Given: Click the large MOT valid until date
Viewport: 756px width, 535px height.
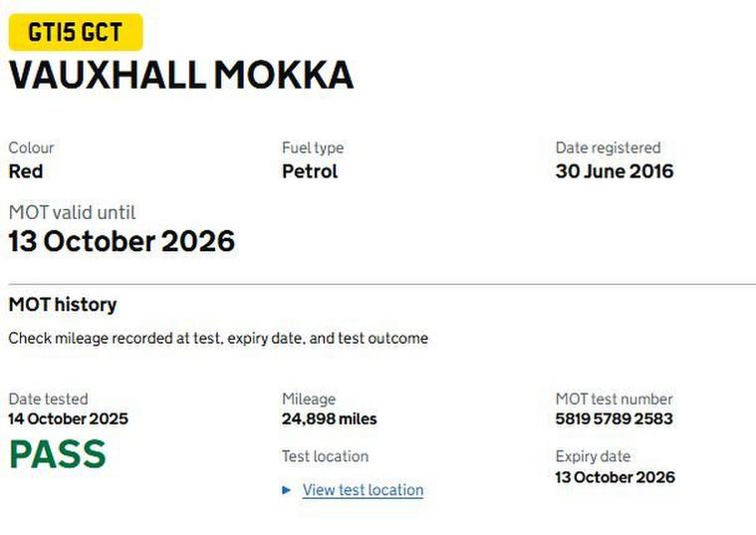Looking at the screenshot, I should 122,242.
